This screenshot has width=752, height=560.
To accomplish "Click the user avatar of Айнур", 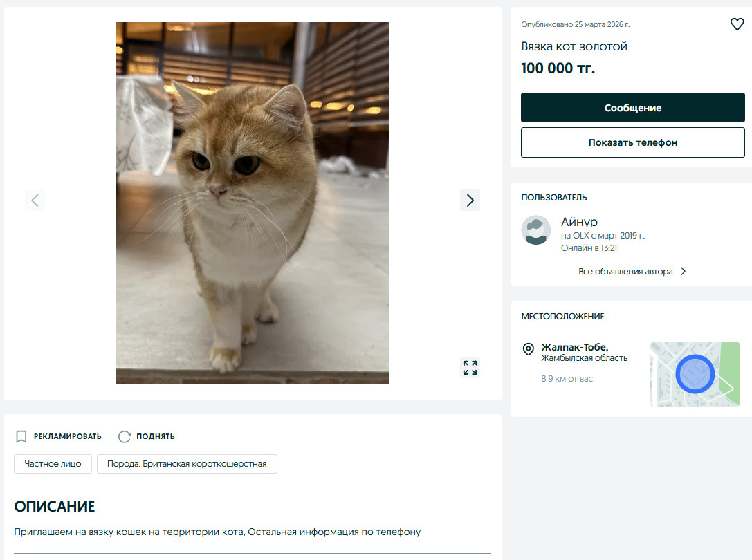I will pyautogui.click(x=535, y=230).
